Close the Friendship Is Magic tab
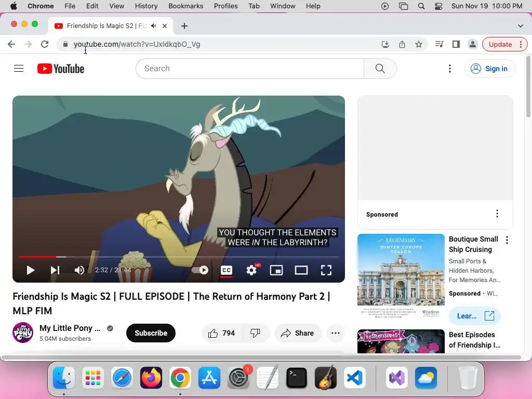The height and width of the screenshot is (399, 532). [x=165, y=26]
